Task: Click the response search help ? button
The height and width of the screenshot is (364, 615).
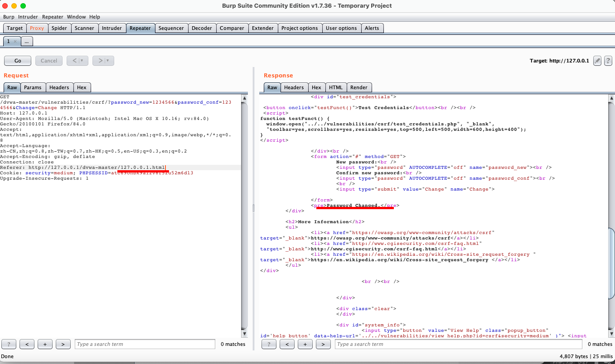Action: [x=269, y=344]
